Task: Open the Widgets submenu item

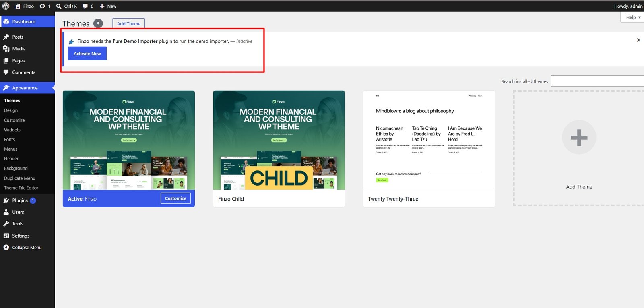Action: click(x=12, y=130)
